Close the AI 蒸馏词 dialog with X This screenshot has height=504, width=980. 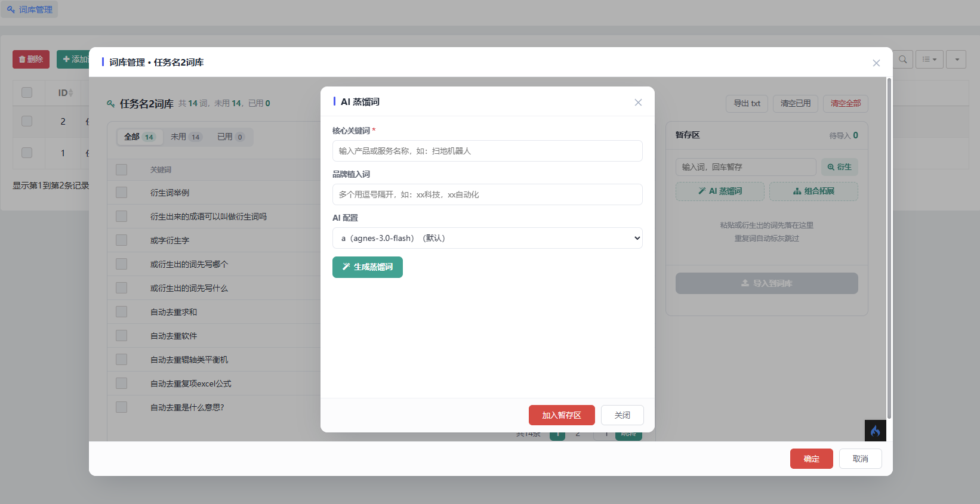[x=638, y=103]
